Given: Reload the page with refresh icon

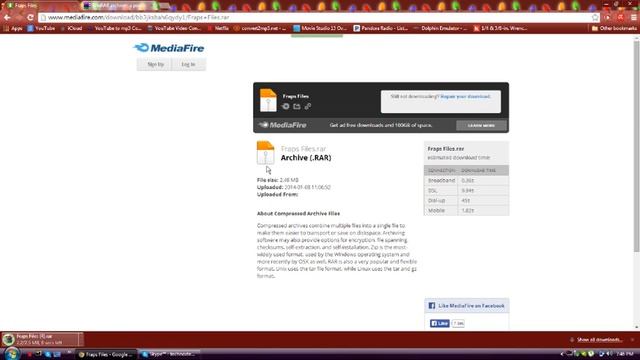Looking at the screenshot, I should [x=30, y=18].
